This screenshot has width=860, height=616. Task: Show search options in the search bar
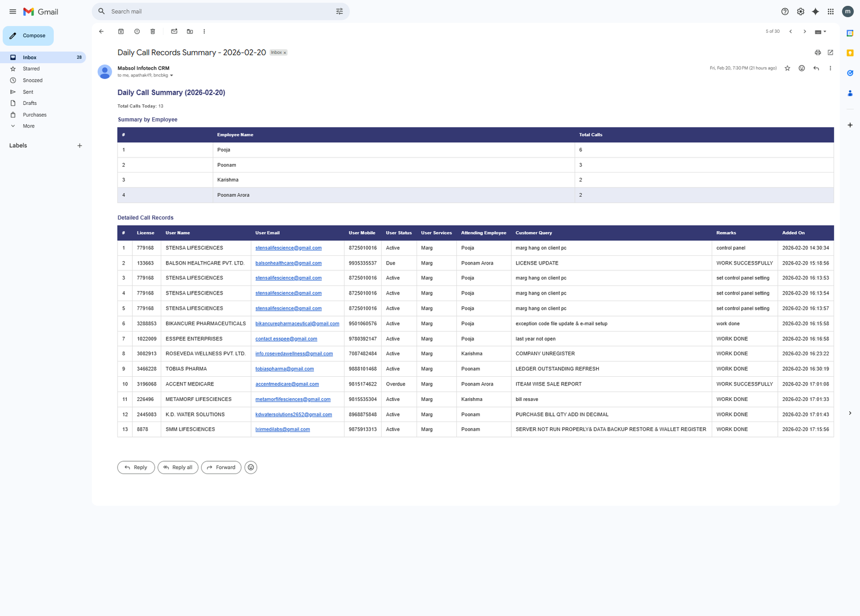[x=339, y=11]
